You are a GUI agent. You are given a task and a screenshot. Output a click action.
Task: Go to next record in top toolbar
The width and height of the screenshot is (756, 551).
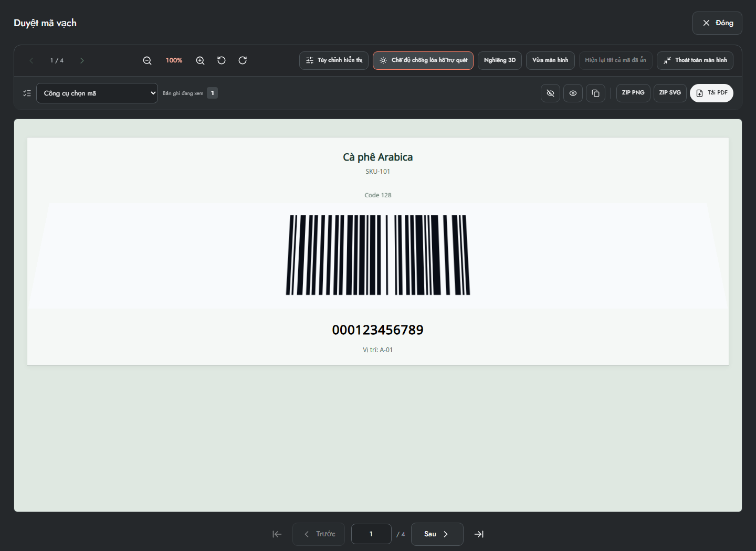82,60
